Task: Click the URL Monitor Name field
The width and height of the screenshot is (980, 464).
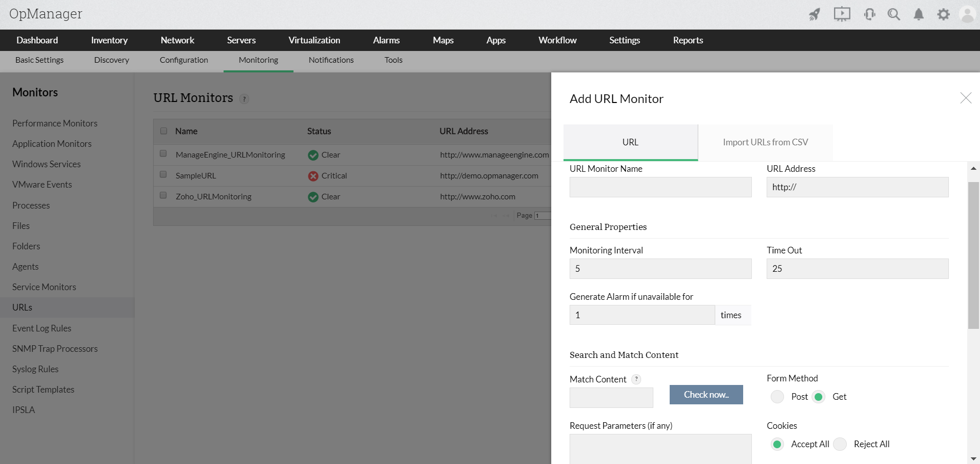Action: pos(660,187)
